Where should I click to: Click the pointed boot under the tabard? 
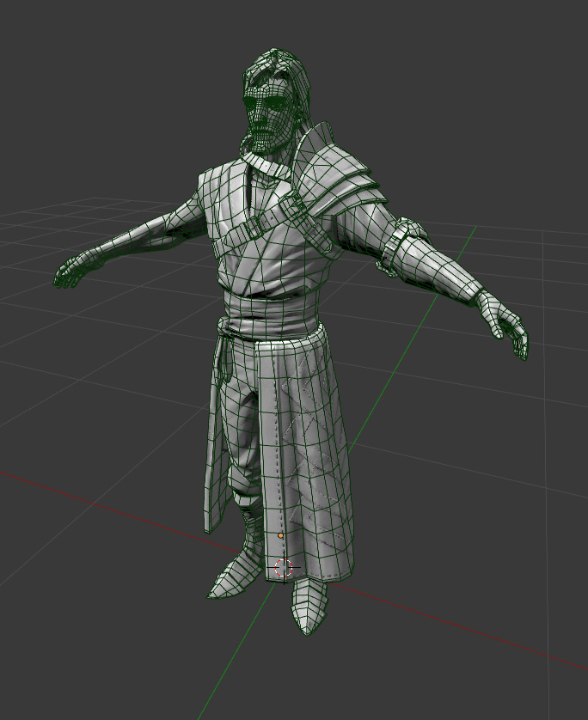coord(309,605)
